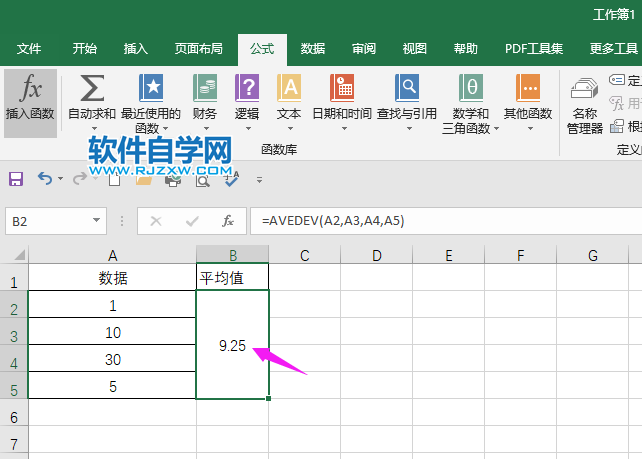Viewport: 642px width, 459px height.
Task: Select column F header
Action: (x=520, y=256)
